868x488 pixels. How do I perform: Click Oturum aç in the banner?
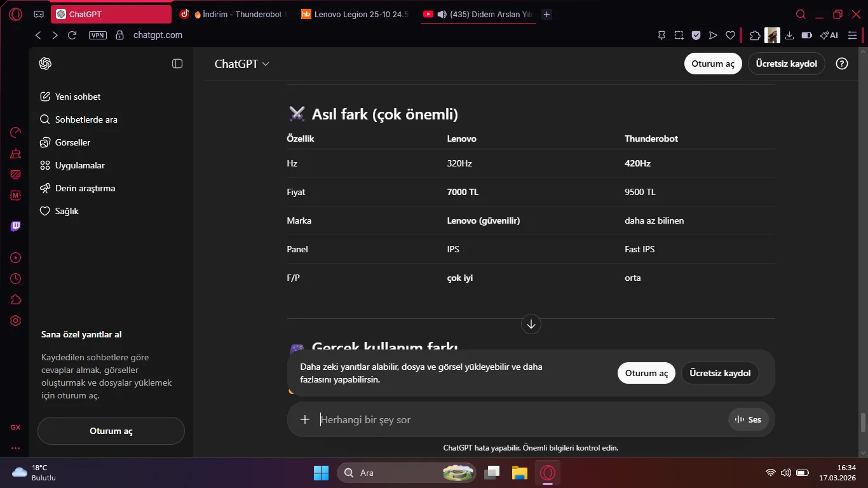click(x=646, y=373)
